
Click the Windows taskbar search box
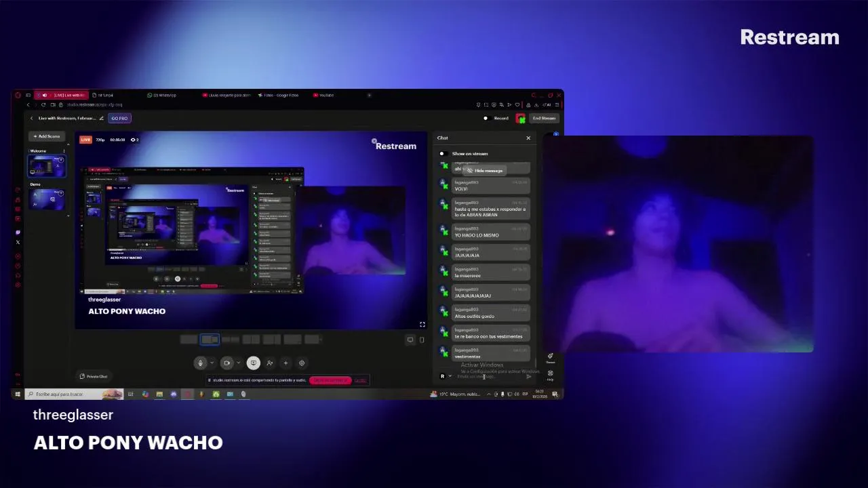coord(74,394)
